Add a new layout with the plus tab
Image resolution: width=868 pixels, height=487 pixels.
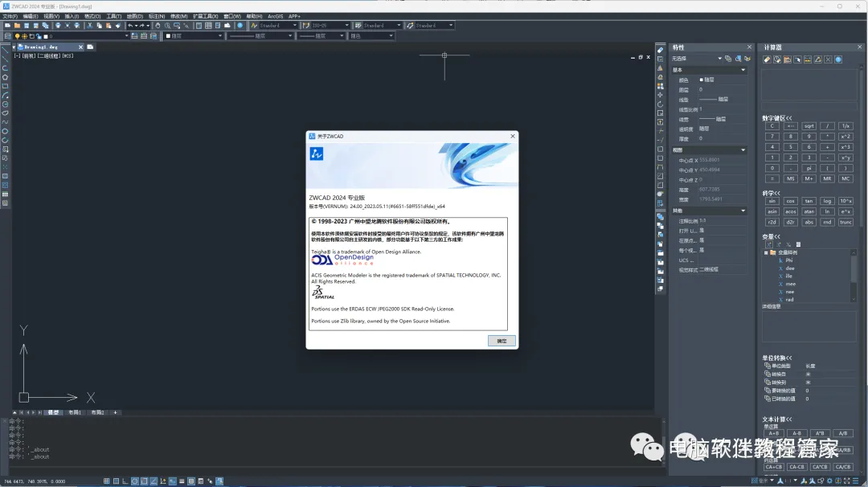115,412
